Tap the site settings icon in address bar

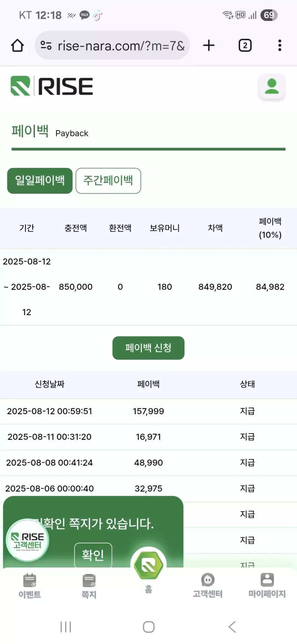[x=46, y=45]
